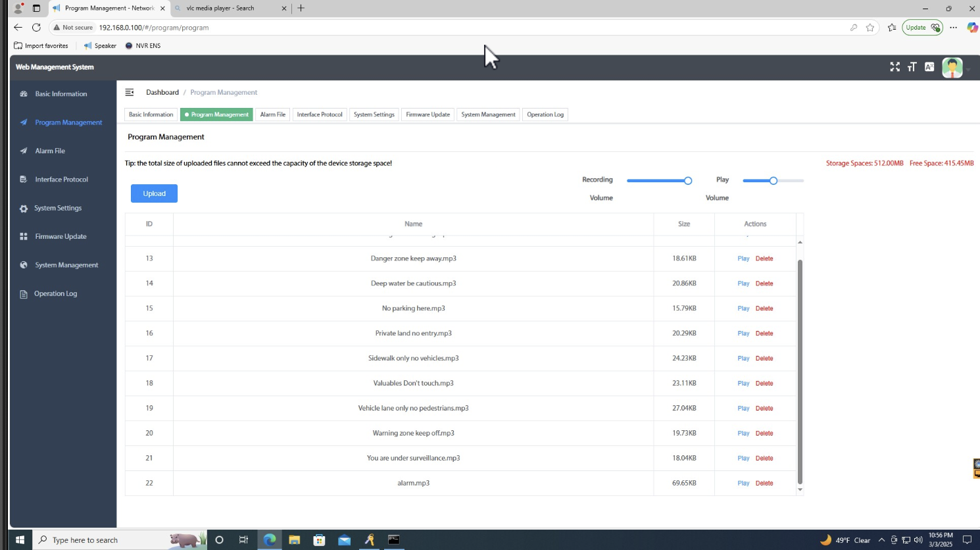
Task: Switch to the Interface Protocol tab
Action: point(320,114)
